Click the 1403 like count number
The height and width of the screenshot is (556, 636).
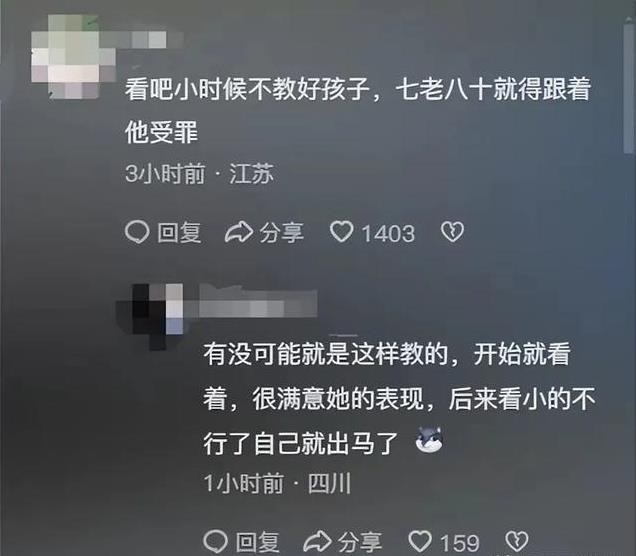388,233
